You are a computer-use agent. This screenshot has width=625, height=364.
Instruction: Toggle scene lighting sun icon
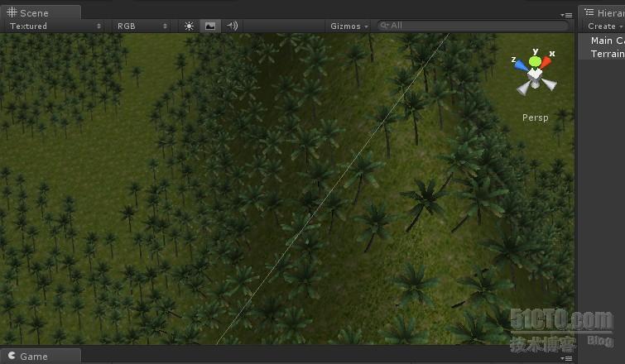[x=189, y=26]
